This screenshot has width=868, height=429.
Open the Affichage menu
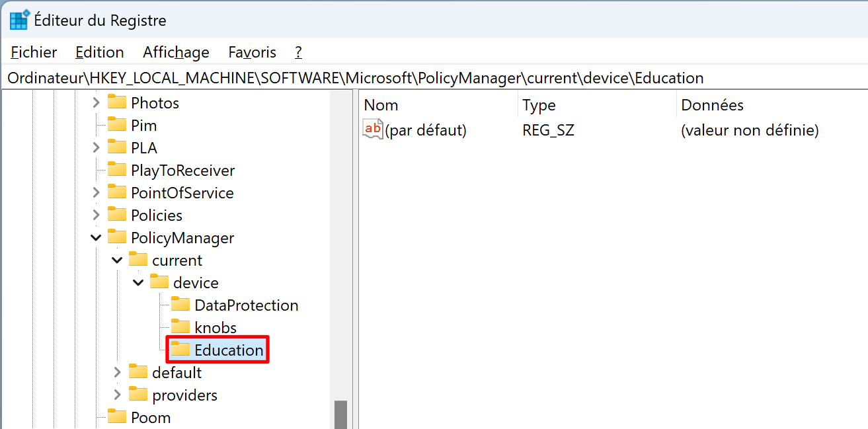click(x=176, y=52)
